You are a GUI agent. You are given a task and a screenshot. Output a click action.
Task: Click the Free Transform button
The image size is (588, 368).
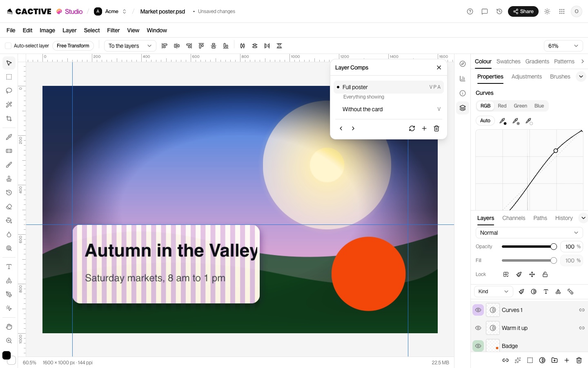(x=73, y=46)
